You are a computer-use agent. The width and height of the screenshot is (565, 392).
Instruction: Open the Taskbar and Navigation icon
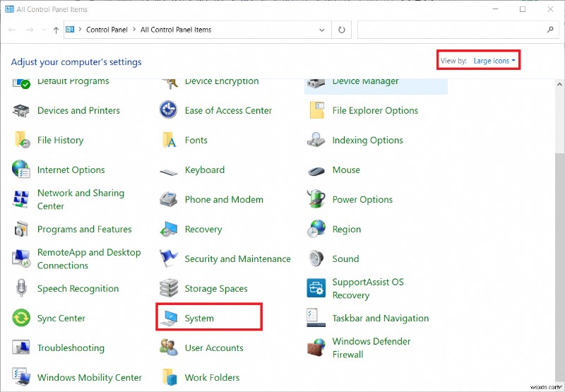[x=316, y=318]
